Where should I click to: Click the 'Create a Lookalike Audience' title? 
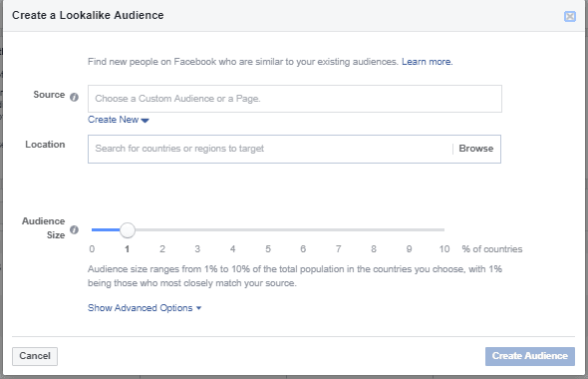[88, 15]
